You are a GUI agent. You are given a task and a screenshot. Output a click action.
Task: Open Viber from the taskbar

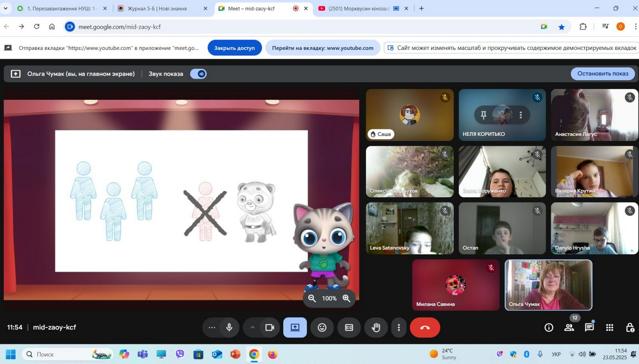click(180, 354)
